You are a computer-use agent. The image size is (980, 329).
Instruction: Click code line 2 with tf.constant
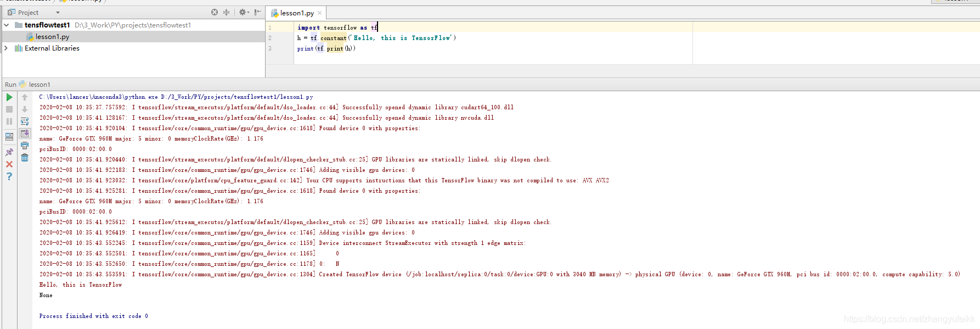click(x=376, y=38)
